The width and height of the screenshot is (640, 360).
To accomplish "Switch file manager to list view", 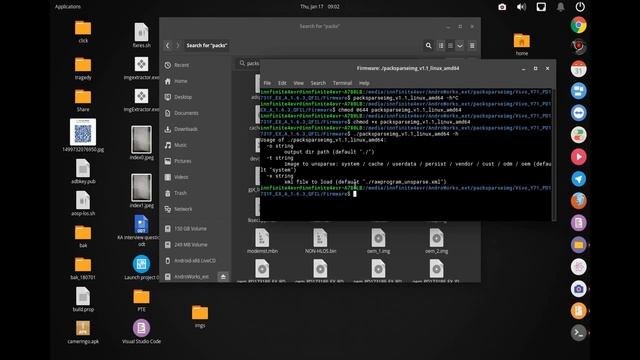I will (450, 46).
